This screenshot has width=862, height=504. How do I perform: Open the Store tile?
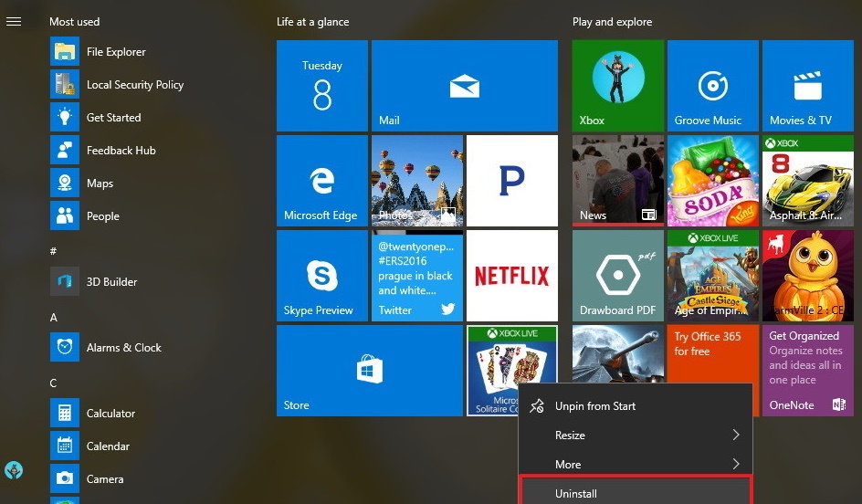click(x=370, y=371)
